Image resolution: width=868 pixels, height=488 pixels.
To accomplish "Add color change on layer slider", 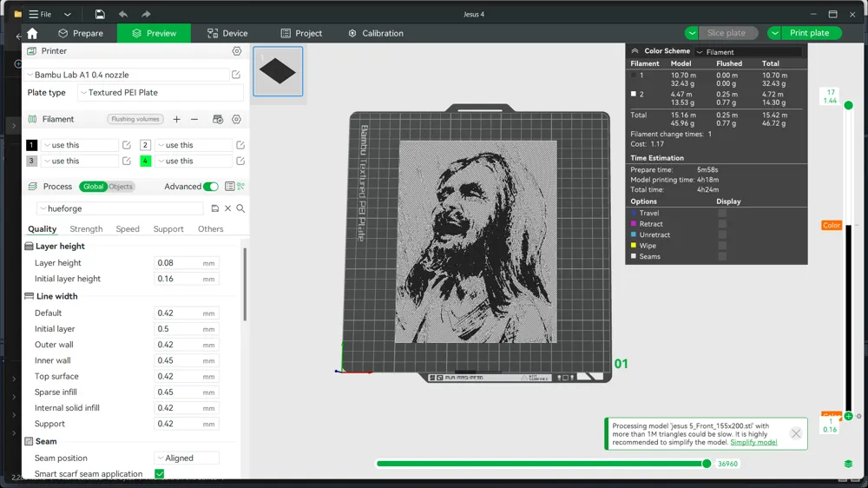I will 848,416.
